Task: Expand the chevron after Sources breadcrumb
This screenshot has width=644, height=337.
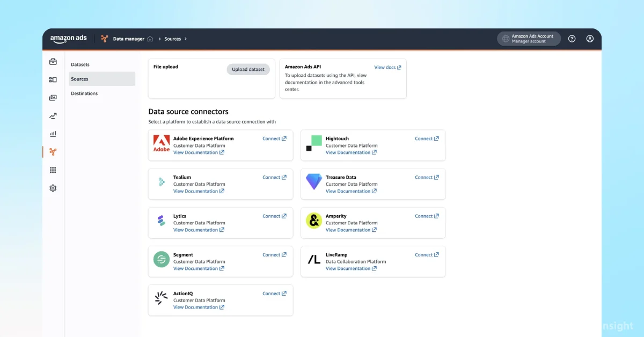Action: pos(186,39)
